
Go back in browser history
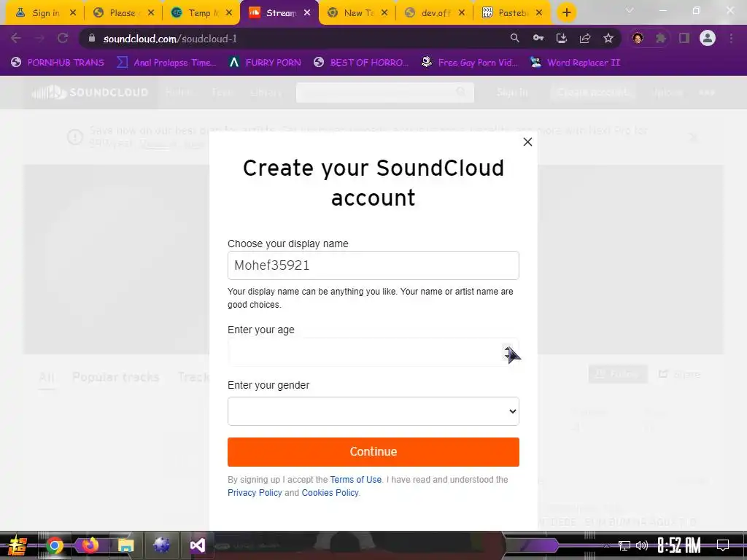click(16, 38)
